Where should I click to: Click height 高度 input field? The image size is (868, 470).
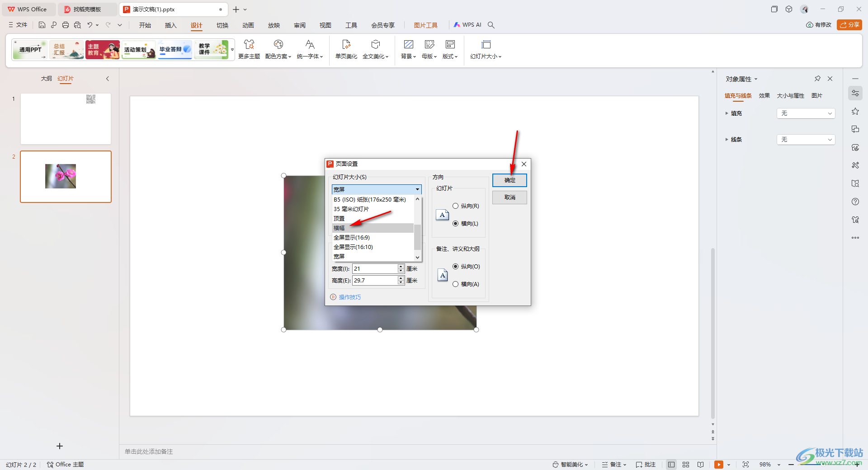(375, 281)
